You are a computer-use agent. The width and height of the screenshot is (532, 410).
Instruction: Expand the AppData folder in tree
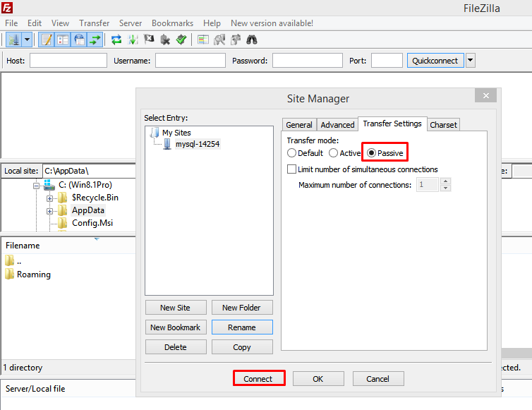50,210
